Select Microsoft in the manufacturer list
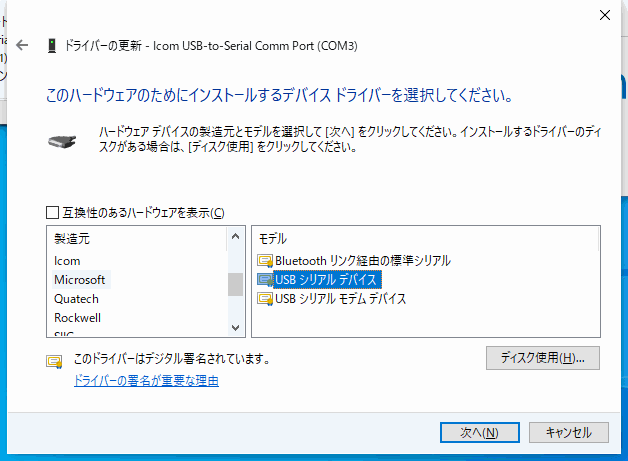628x461 pixels. point(80,280)
